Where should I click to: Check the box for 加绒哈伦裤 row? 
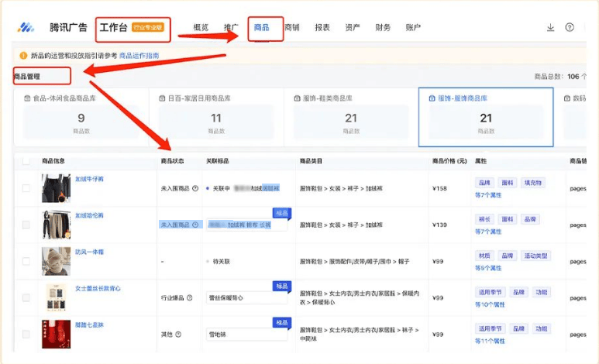point(26,225)
